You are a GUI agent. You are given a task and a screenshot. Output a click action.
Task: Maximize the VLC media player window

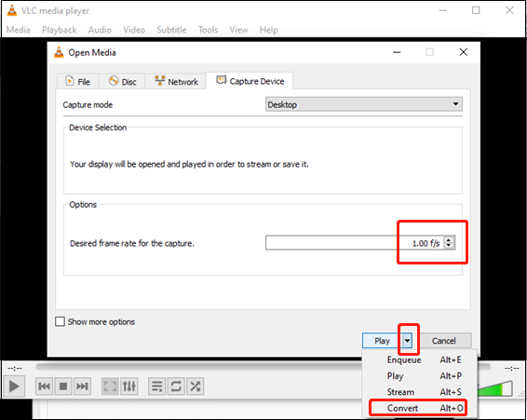pyautogui.click(x=476, y=10)
